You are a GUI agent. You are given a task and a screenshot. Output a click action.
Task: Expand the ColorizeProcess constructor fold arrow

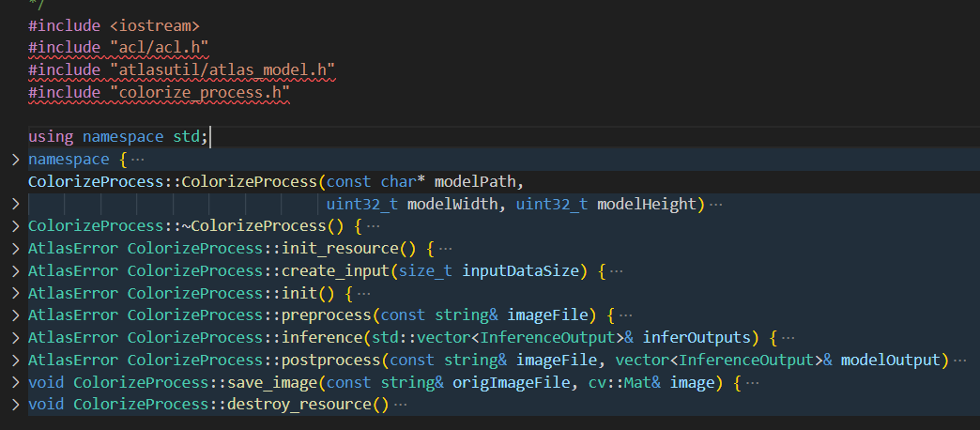16,205
